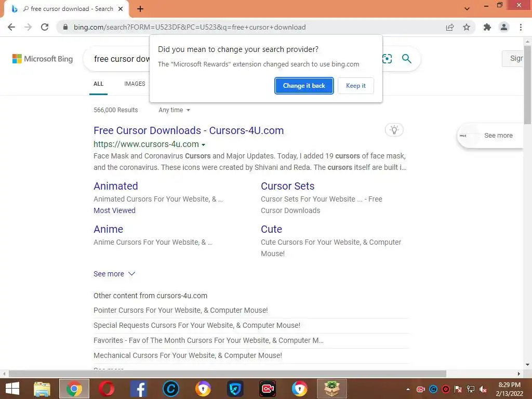Launch Opera from the taskbar
532x399 pixels.
click(x=107, y=389)
